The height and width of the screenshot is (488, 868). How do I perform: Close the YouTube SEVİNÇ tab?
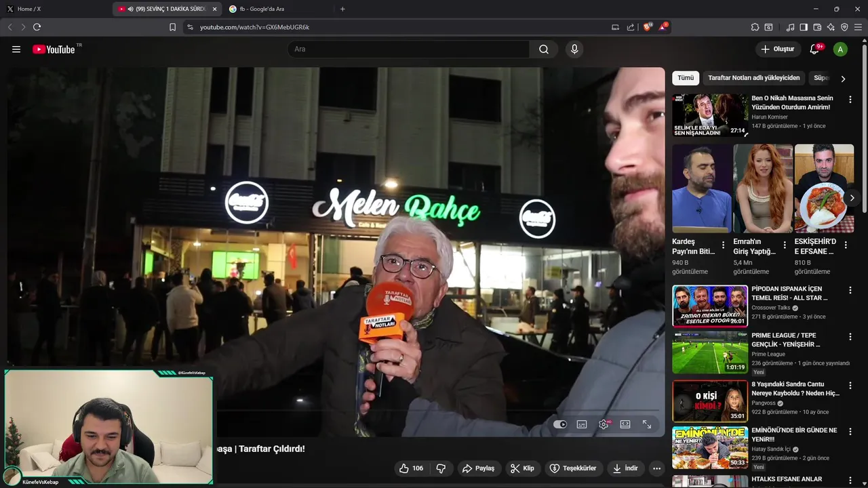[x=214, y=9]
